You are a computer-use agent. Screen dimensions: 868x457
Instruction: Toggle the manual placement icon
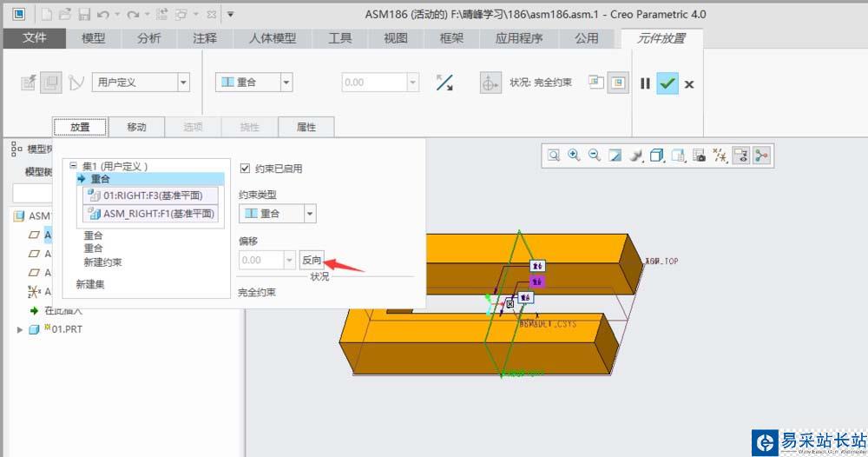point(51,83)
